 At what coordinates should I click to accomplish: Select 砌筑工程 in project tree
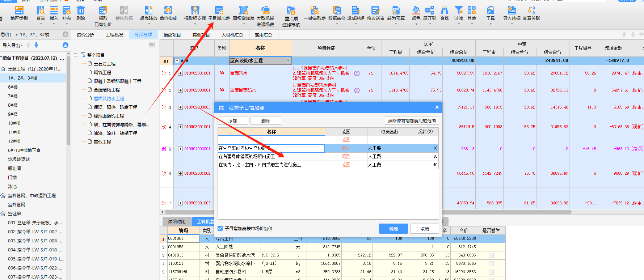click(102, 72)
